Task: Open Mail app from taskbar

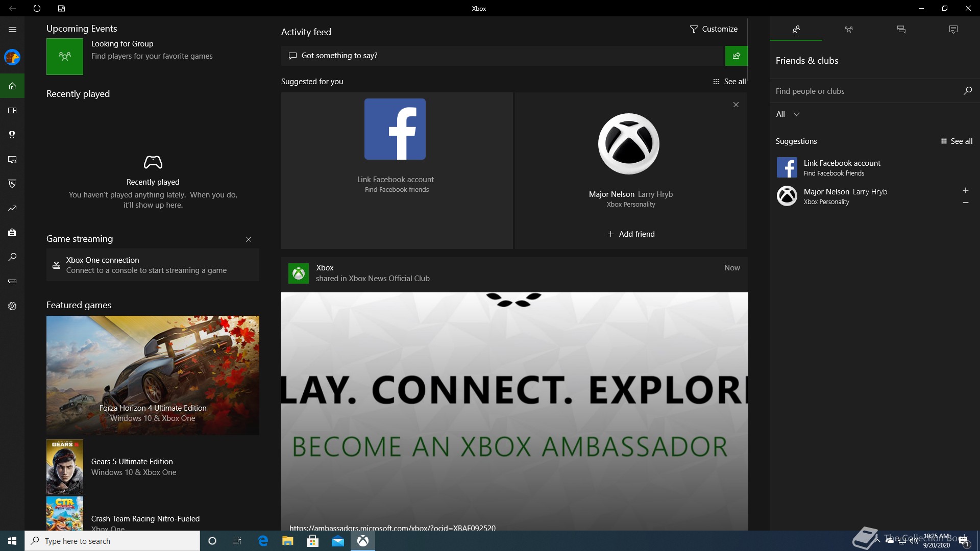Action: pos(337,541)
